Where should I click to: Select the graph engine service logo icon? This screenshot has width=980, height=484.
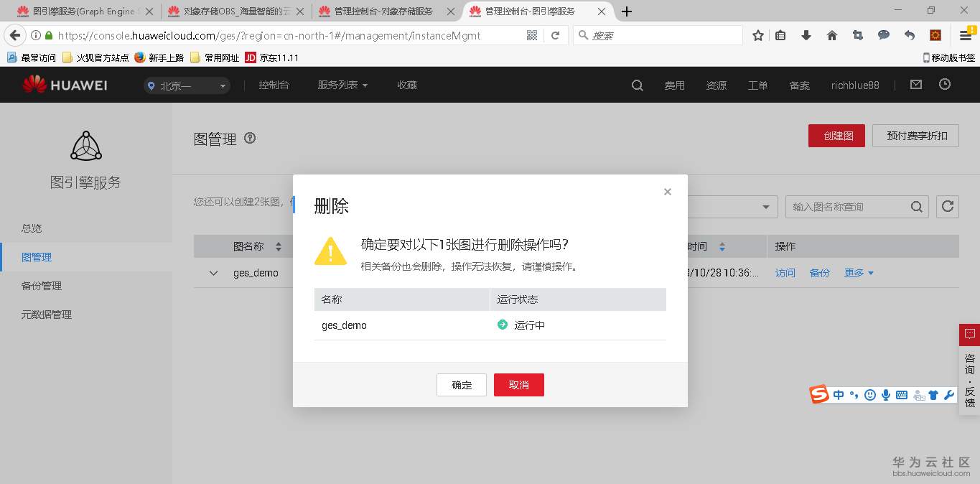[85, 146]
